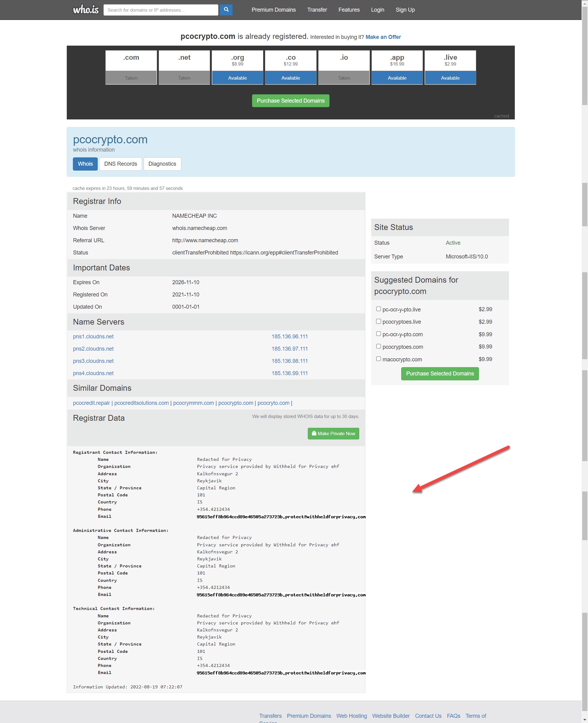This screenshot has height=723, width=588.
Task: Open the Transfers footer link
Action: 270,716
